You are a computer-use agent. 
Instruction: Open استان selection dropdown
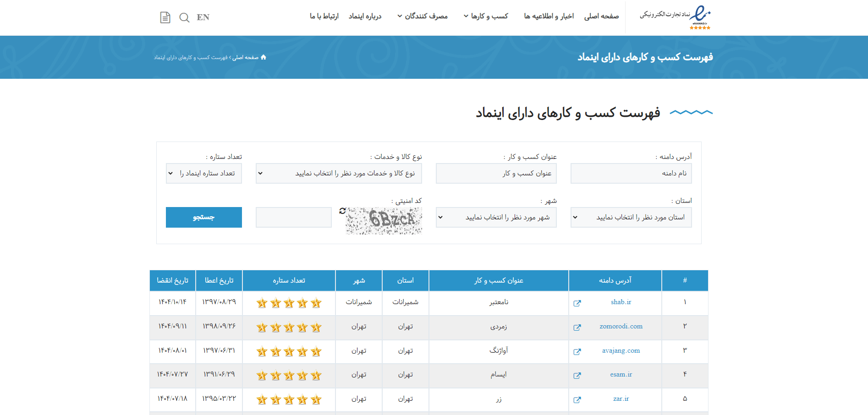631,217
